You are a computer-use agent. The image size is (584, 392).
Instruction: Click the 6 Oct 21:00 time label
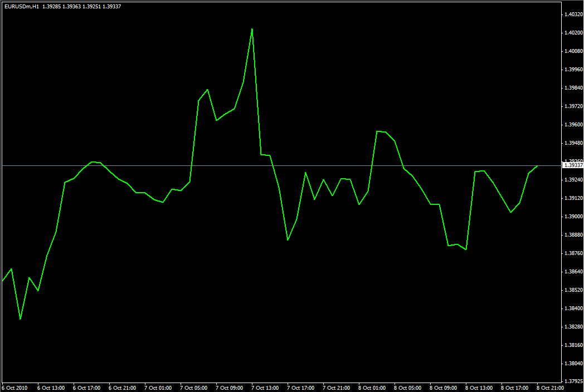123,388
